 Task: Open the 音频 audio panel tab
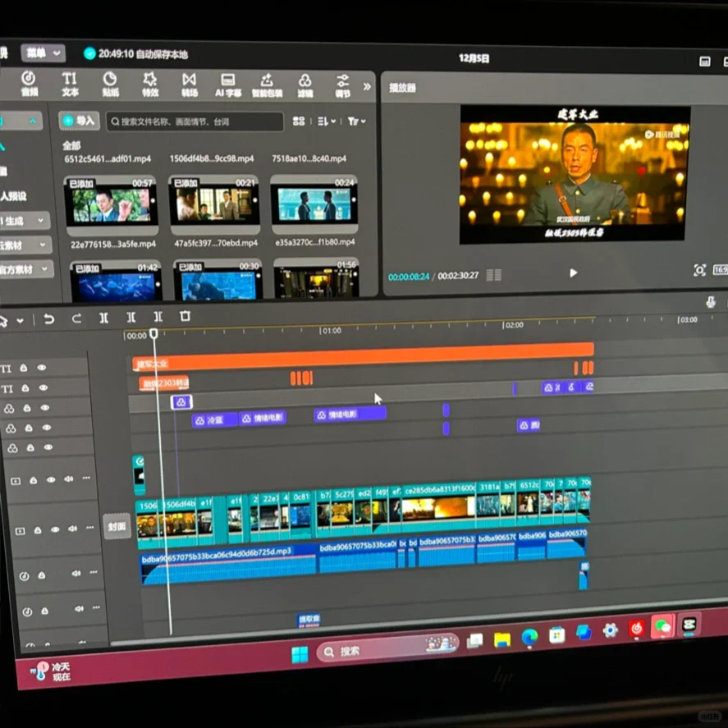tap(29, 84)
